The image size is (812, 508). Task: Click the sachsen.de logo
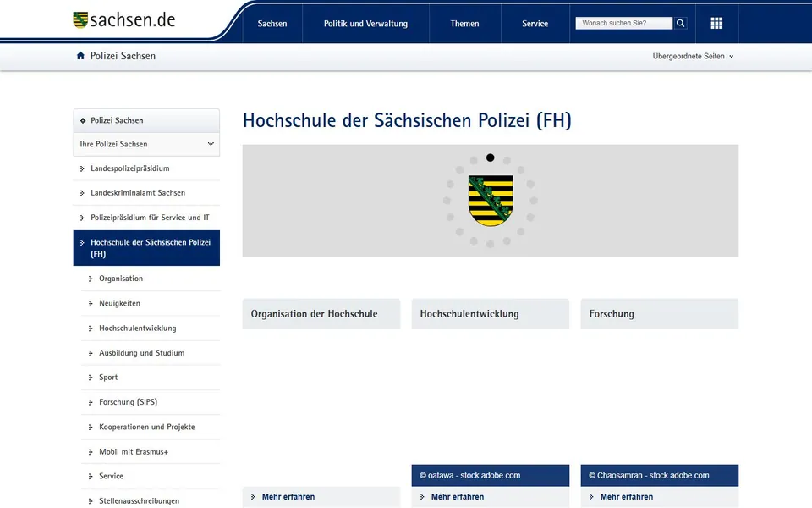point(124,20)
